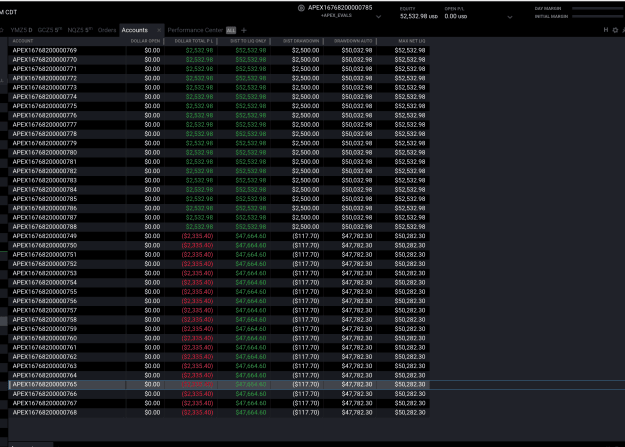The width and height of the screenshot is (625, 447).
Task: Select account row APEX16768200000775
Action: click(219, 106)
